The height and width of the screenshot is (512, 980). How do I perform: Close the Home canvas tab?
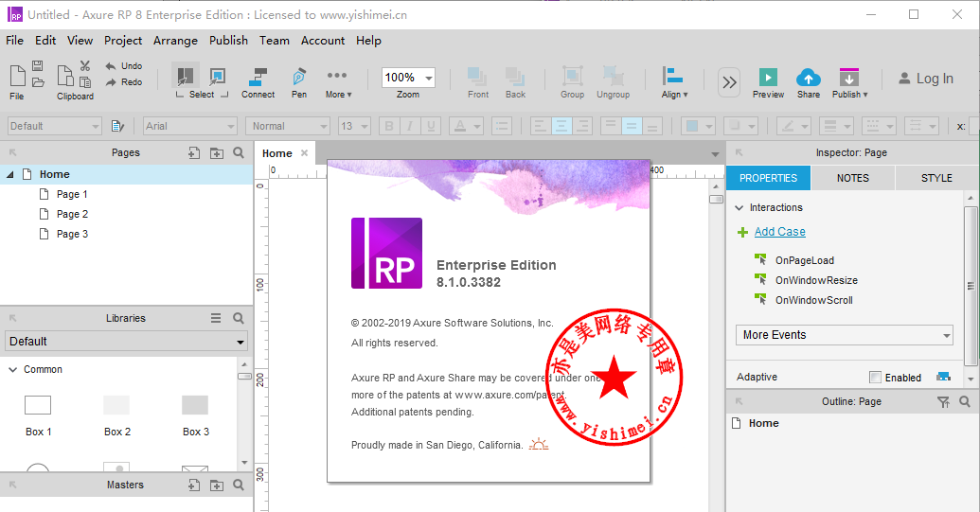304,153
